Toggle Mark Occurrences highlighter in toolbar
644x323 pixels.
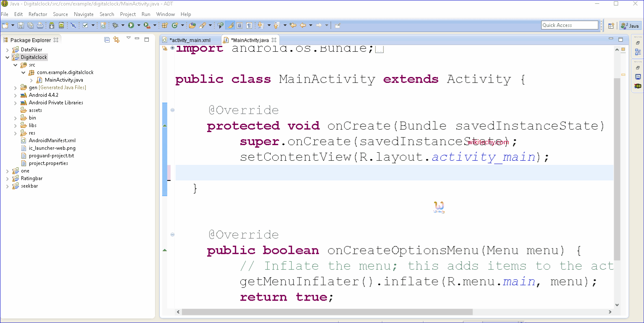point(230,26)
